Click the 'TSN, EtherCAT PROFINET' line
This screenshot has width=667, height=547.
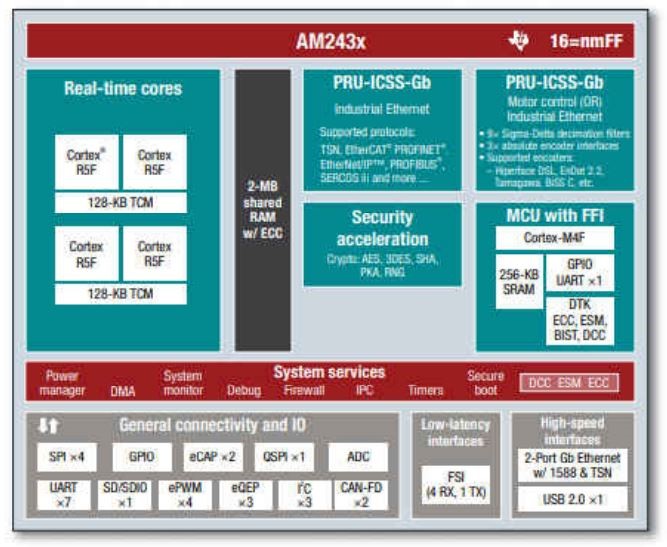[383, 150]
